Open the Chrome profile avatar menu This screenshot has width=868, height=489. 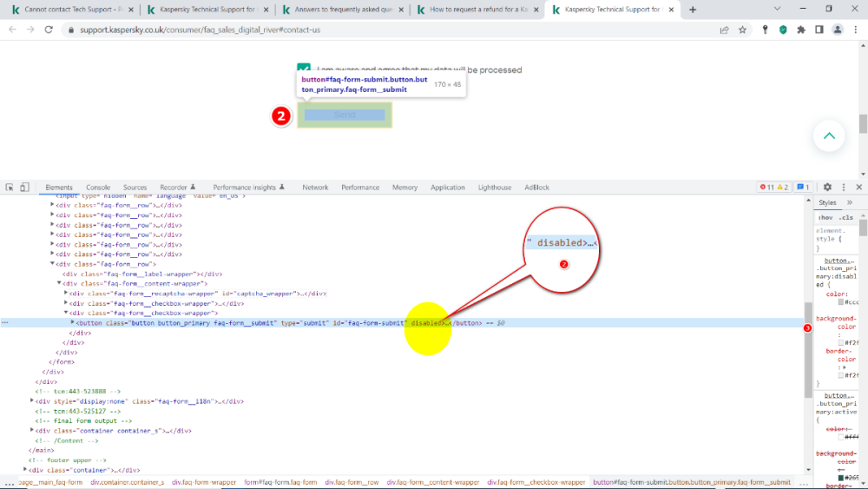coord(838,30)
